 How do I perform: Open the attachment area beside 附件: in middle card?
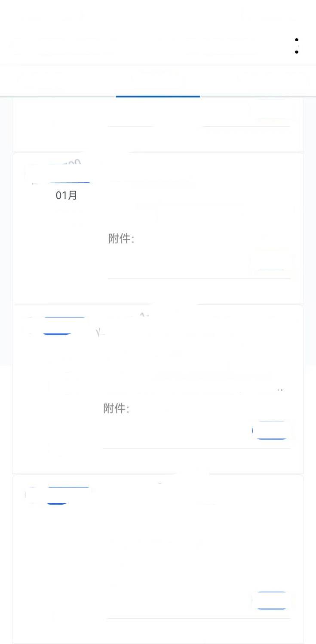(202, 409)
